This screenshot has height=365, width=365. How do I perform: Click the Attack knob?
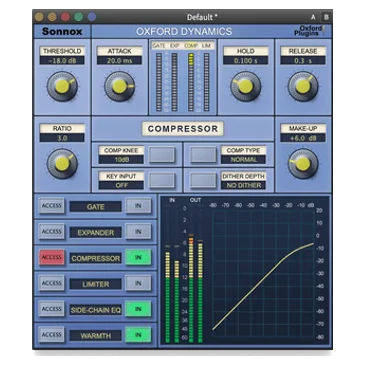pos(120,86)
